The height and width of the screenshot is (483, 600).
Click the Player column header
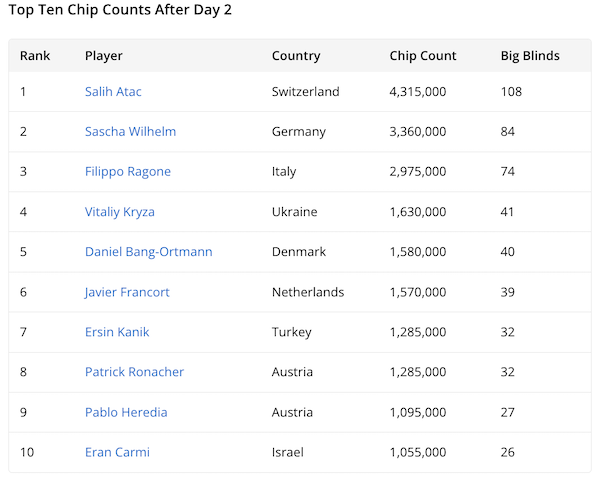pos(104,56)
